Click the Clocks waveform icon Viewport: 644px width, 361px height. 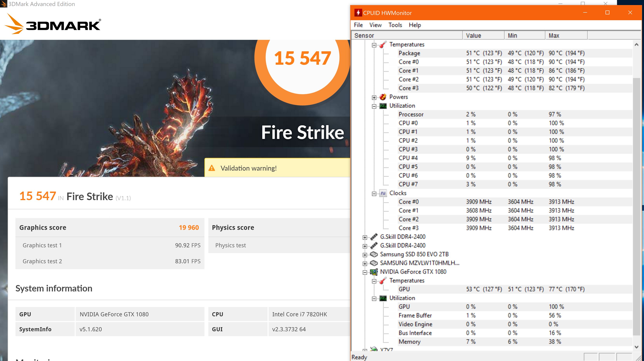(x=383, y=193)
